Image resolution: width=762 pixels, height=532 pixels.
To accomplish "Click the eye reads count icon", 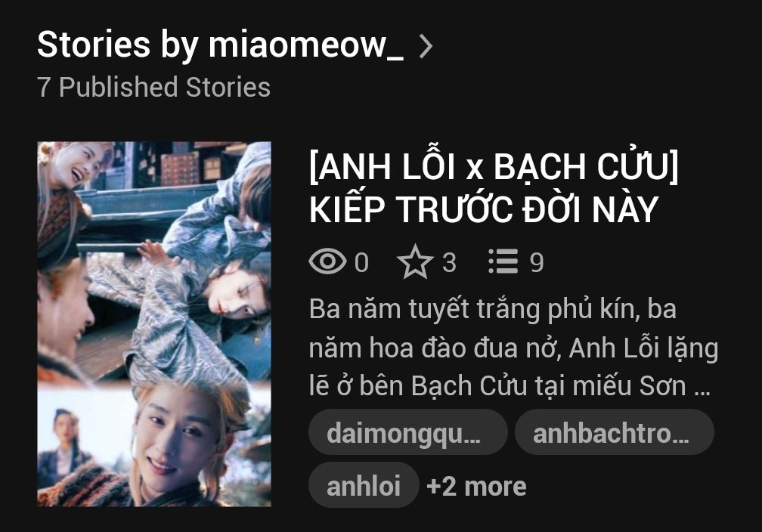I will [327, 261].
